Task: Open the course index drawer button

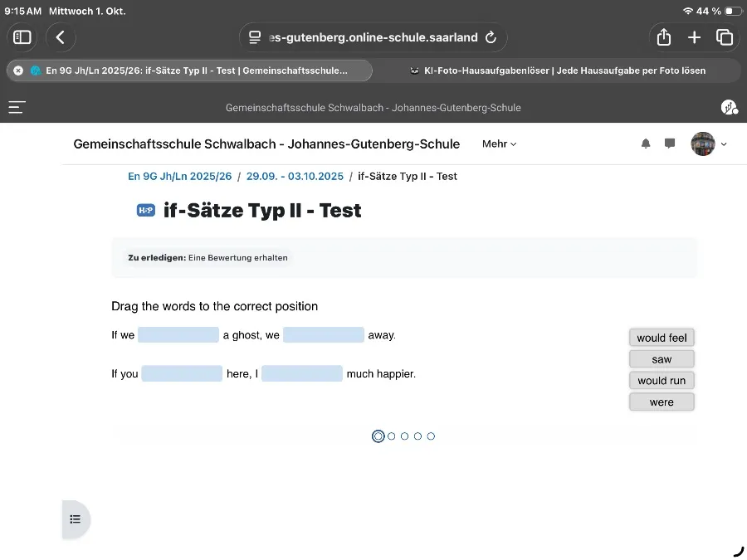Action: click(x=76, y=519)
